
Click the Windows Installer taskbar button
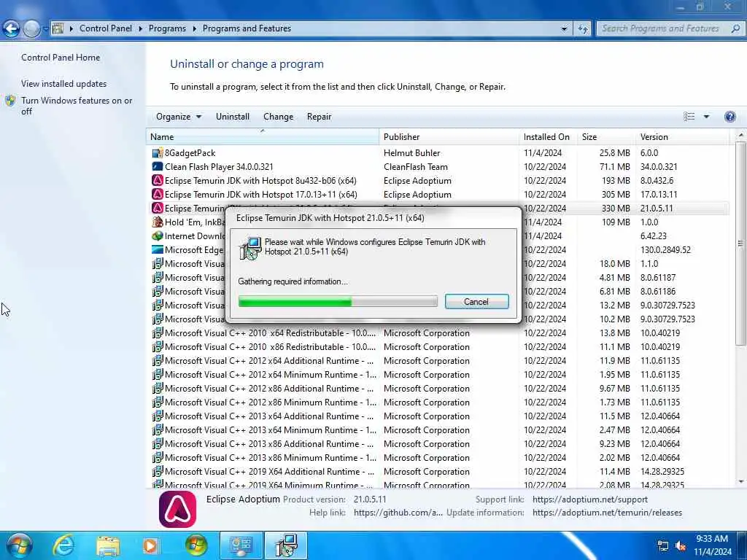click(286, 545)
